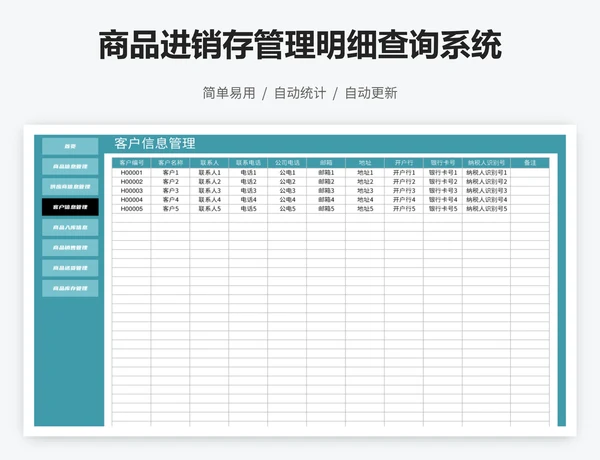Screen dimensions: 600x460
Task: Select the 银行卡号3 cell
Action: click(x=443, y=191)
